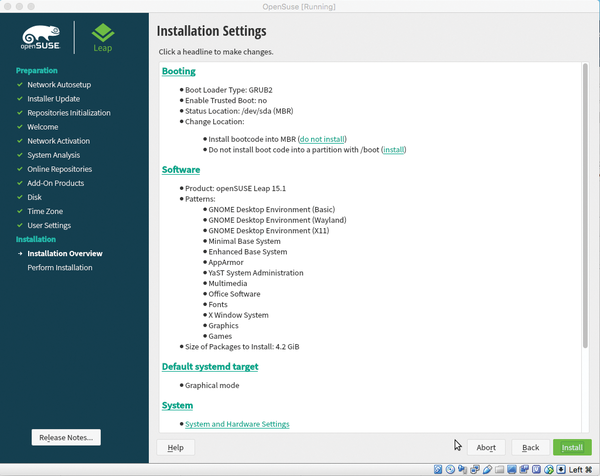Select Online Repositories sidebar step
The height and width of the screenshot is (476, 600).
tap(60, 169)
